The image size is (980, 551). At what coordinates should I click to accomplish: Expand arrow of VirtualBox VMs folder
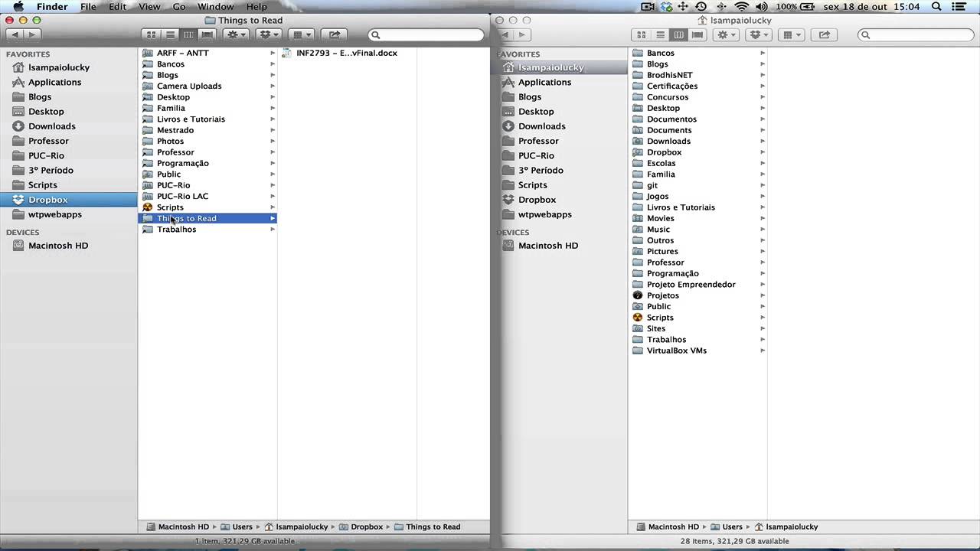pyautogui.click(x=762, y=350)
